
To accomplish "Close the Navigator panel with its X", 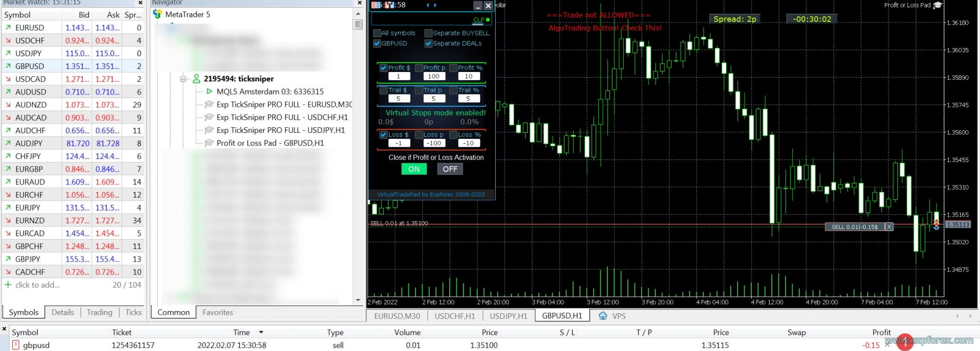I will pos(359,3).
